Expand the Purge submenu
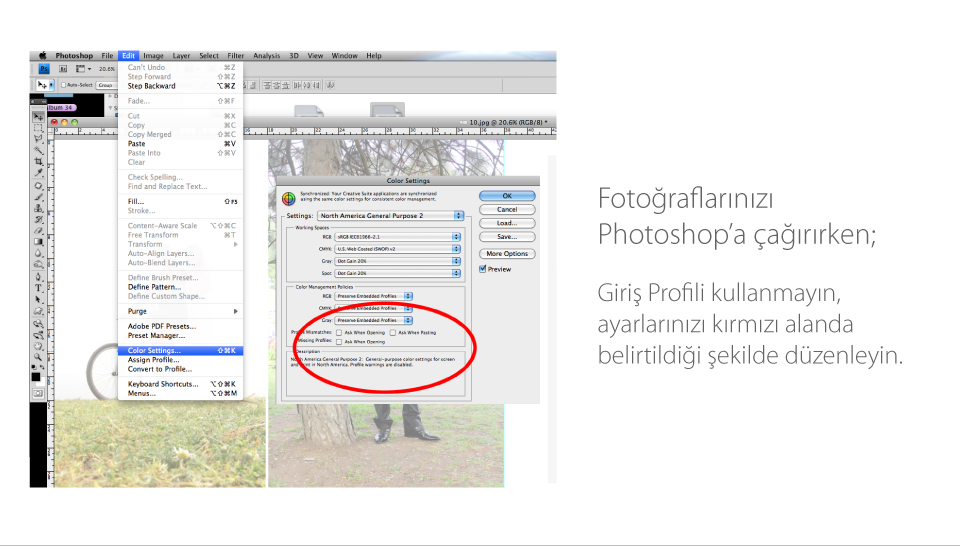 tap(181, 311)
